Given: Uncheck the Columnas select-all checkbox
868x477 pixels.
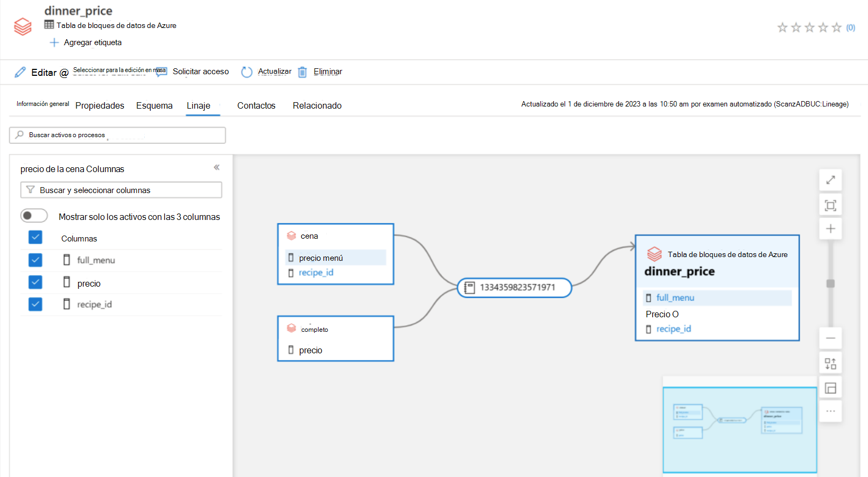Looking at the screenshot, I should tap(36, 237).
